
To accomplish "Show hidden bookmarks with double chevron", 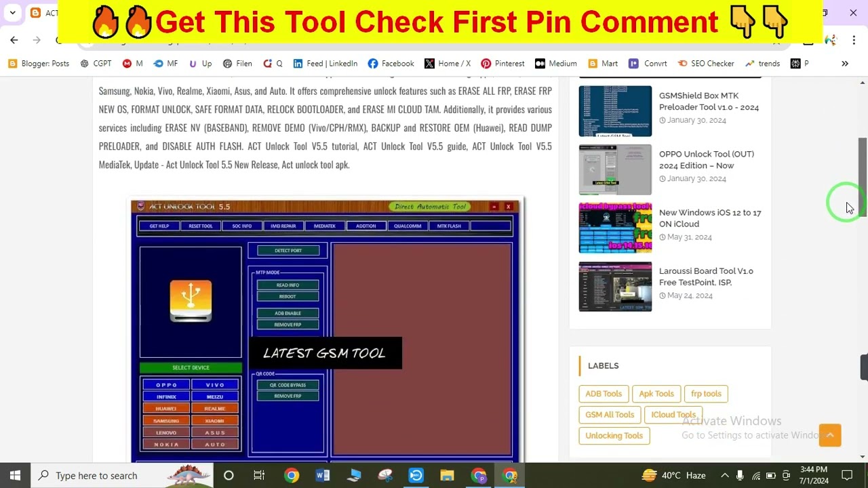I will [845, 64].
